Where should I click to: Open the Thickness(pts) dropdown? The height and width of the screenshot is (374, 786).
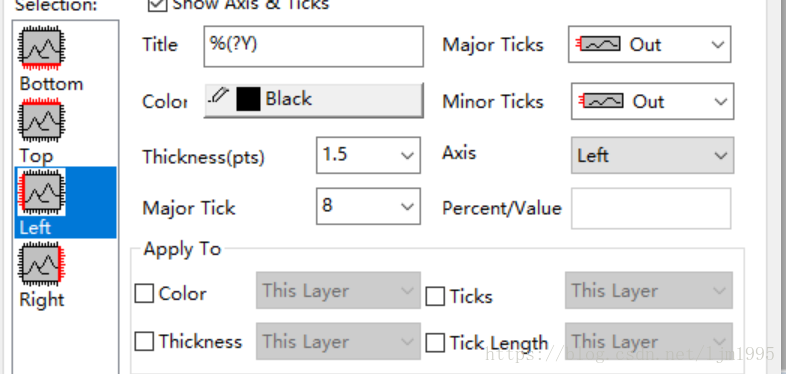click(x=368, y=155)
